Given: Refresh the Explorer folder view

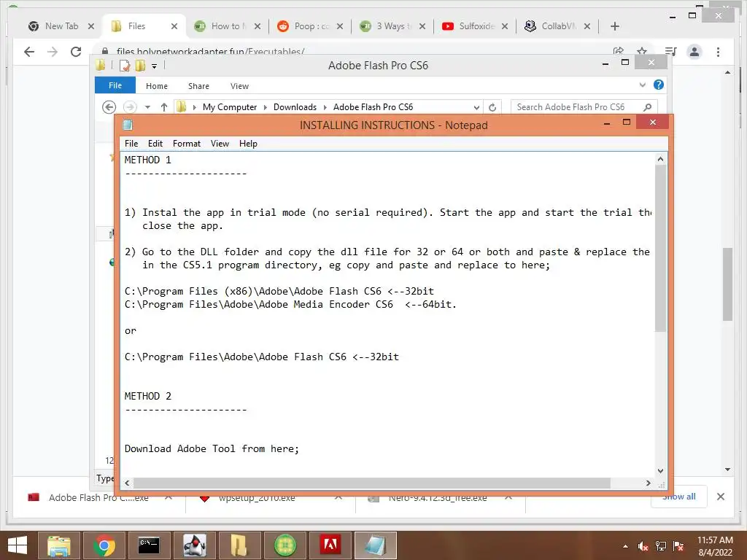Looking at the screenshot, I should pyautogui.click(x=492, y=108).
